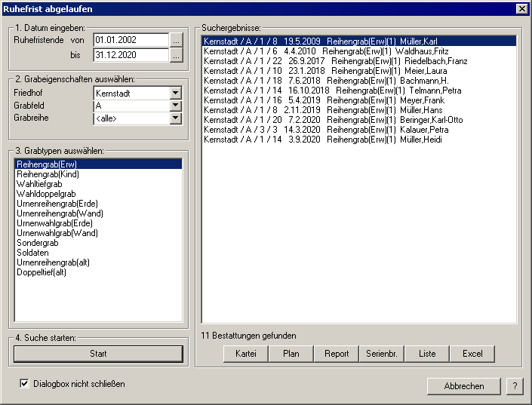Select result row Müller,Hans
This screenshot has height=405, width=532.
pyautogui.click(x=359, y=110)
